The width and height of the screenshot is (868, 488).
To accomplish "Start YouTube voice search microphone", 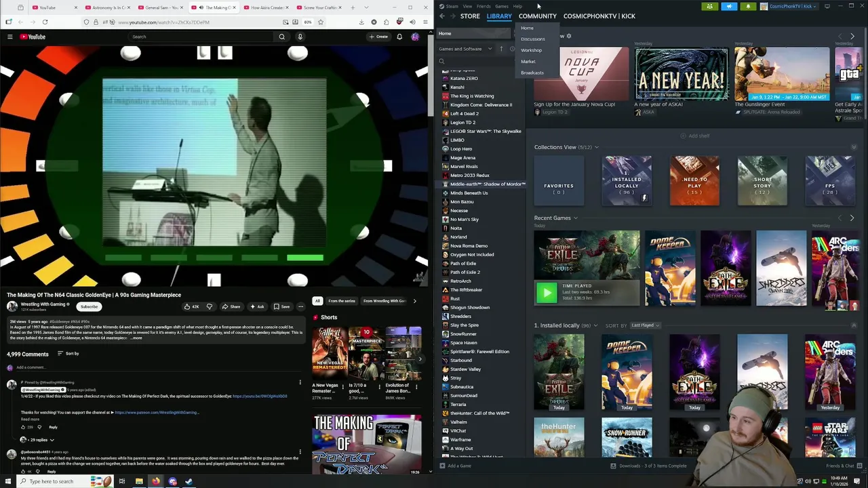I will point(300,37).
